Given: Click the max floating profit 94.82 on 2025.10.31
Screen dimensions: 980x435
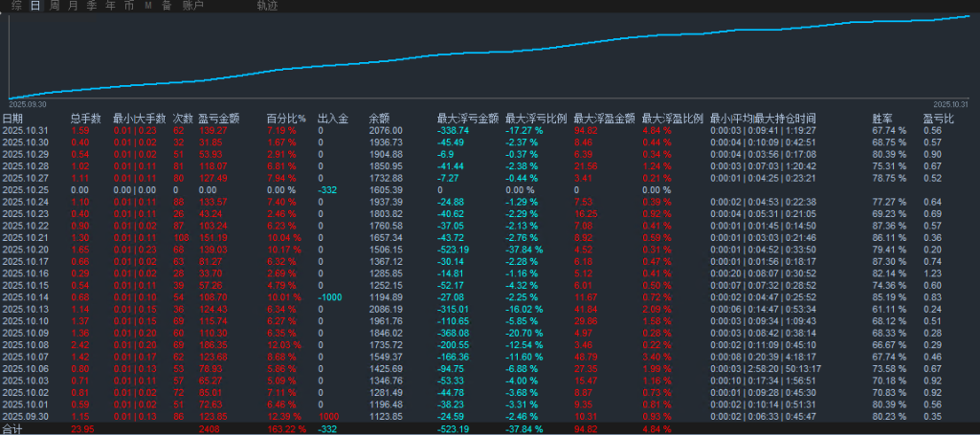Looking at the screenshot, I should click(x=586, y=130).
